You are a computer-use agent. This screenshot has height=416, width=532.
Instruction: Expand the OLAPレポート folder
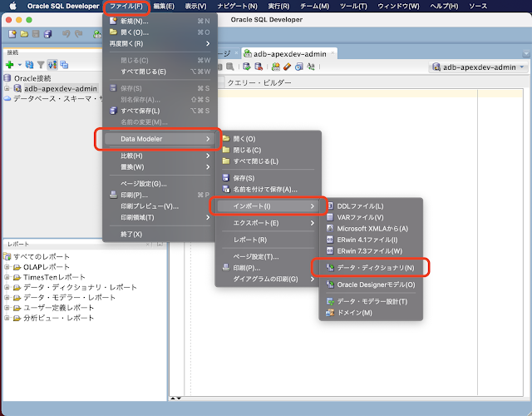point(7,267)
